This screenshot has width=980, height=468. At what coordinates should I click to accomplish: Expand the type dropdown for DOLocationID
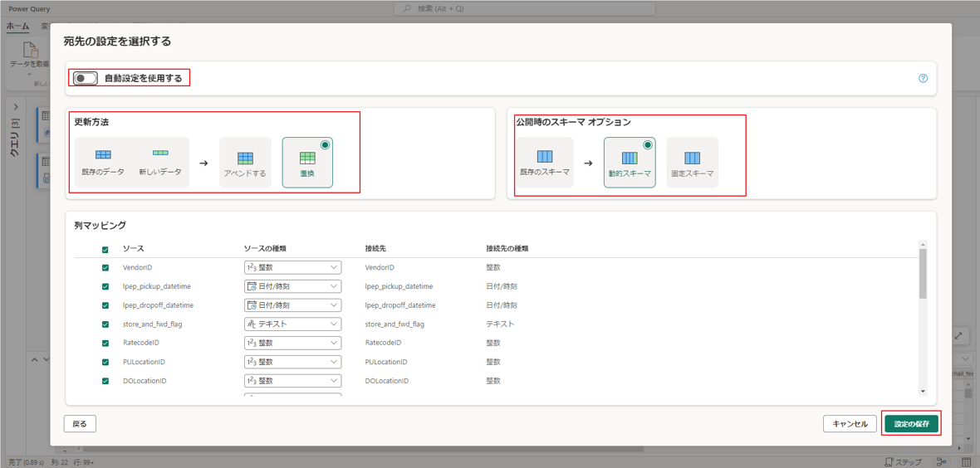point(292,381)
